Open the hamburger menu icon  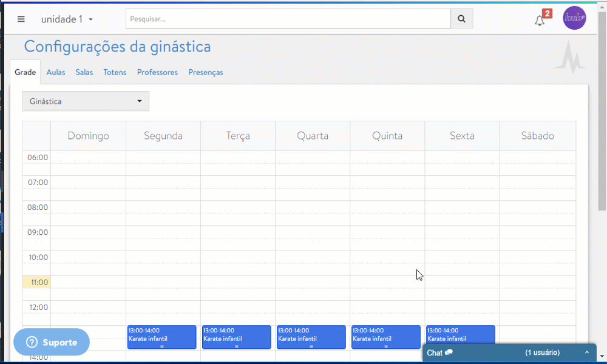(21, 19)
